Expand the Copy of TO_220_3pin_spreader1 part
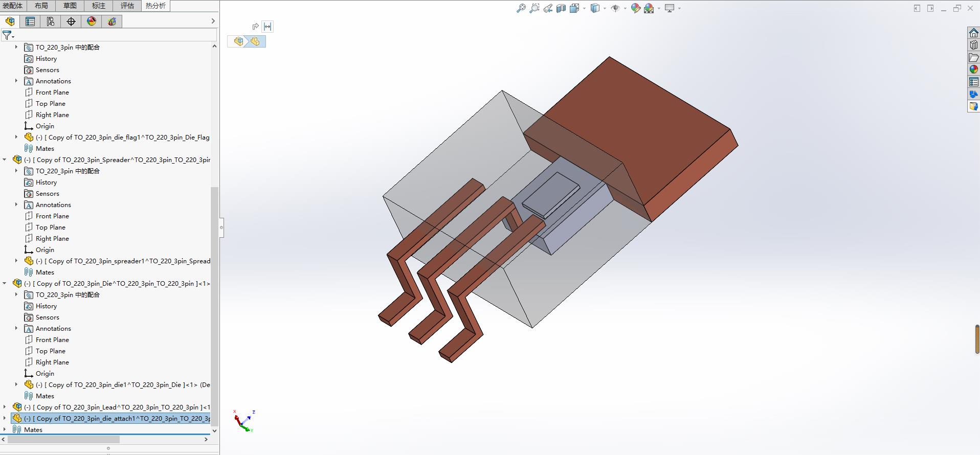This screenshot has height=455, width=980. pos(16,261)
